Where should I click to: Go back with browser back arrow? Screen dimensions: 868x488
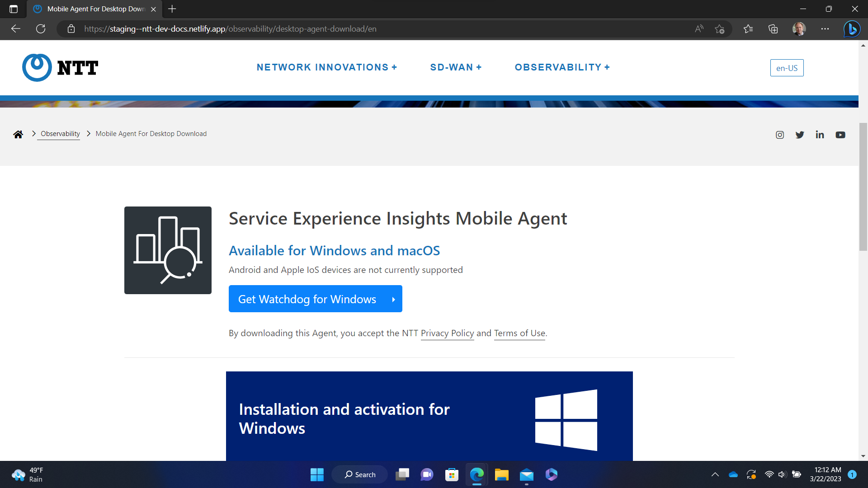coord(16,29)
